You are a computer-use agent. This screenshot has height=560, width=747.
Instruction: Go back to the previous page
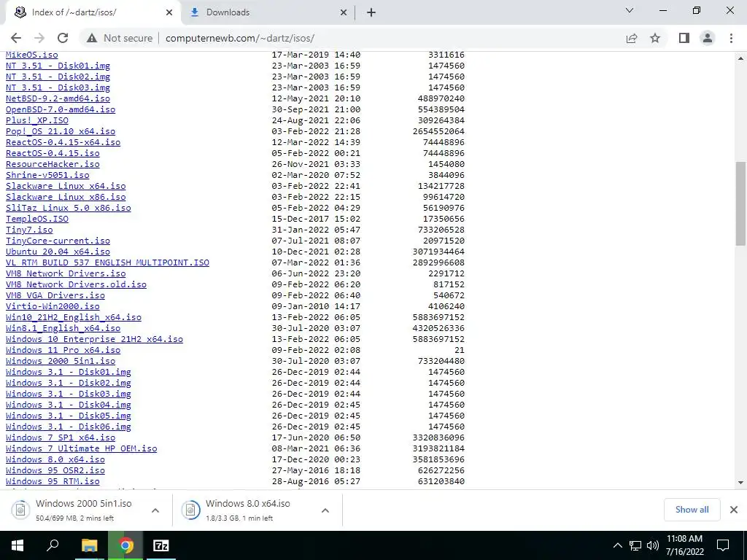pos(16,38)
